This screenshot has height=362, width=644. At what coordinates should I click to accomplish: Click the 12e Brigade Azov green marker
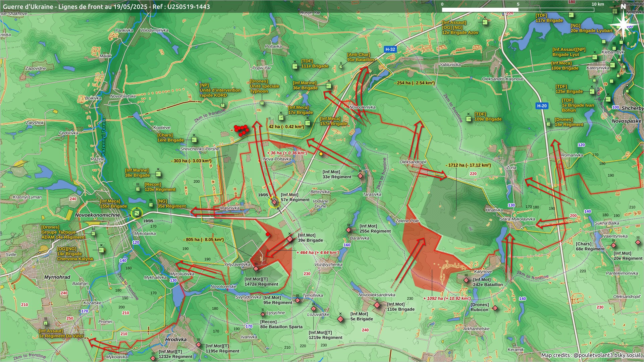485,22
